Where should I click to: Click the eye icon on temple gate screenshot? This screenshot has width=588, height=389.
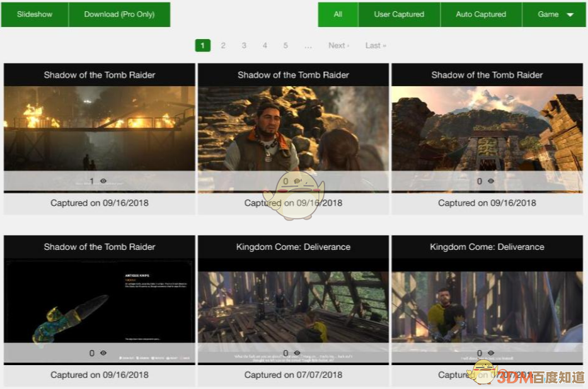pos(491,181)
